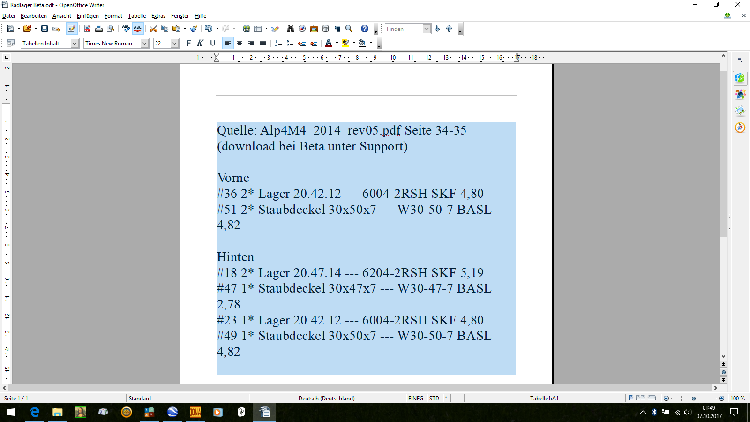Image resolution: width=750 pixels, height=422 pixels.
Task: Click the Undo icon
Action: point(209,29)
